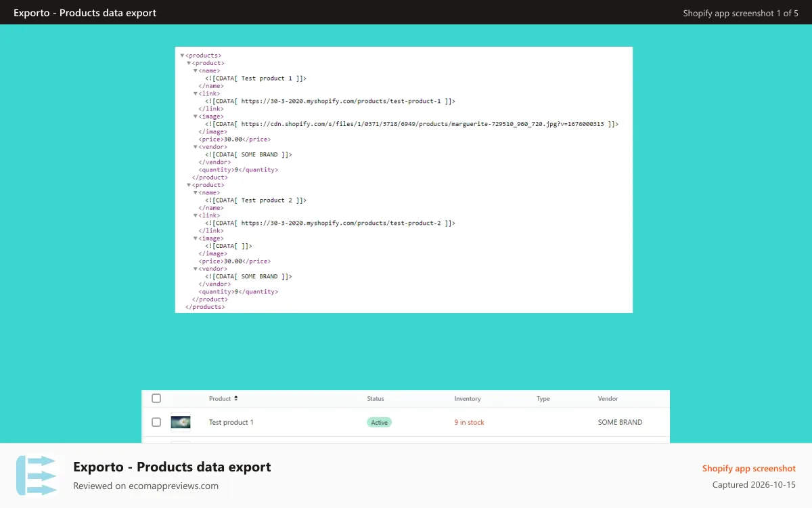Click the Vendor column header

coord(608,399)
